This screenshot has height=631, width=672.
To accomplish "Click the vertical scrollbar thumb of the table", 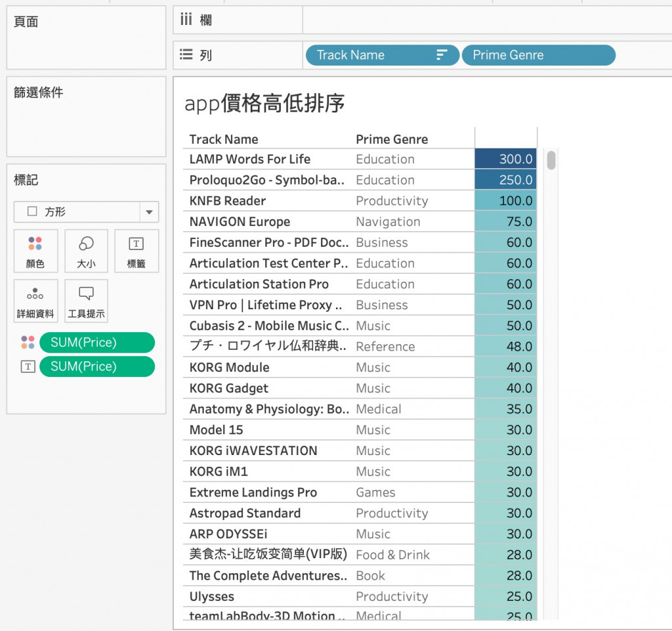I will point(551,160).
